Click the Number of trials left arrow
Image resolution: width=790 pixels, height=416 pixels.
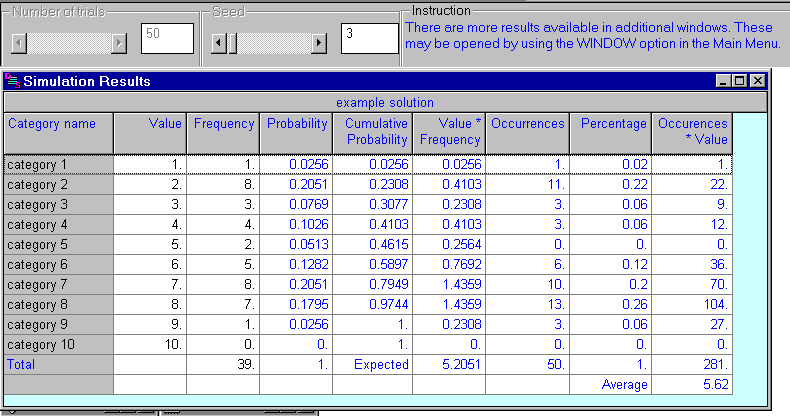pyautogui.click(x=18, y=43)
